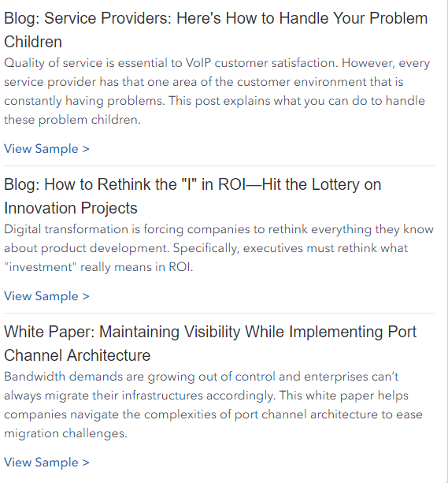Click the chevron after the ROI View Sample

[x=86, y=296]
